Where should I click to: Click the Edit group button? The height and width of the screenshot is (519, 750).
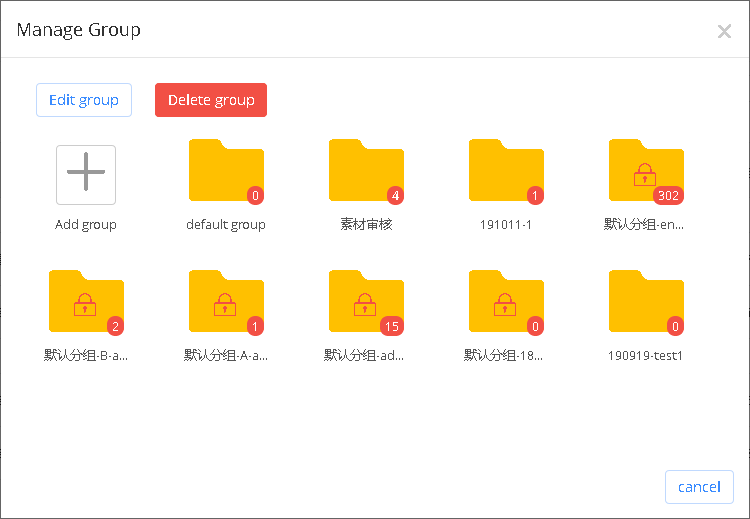click(84, 100)
